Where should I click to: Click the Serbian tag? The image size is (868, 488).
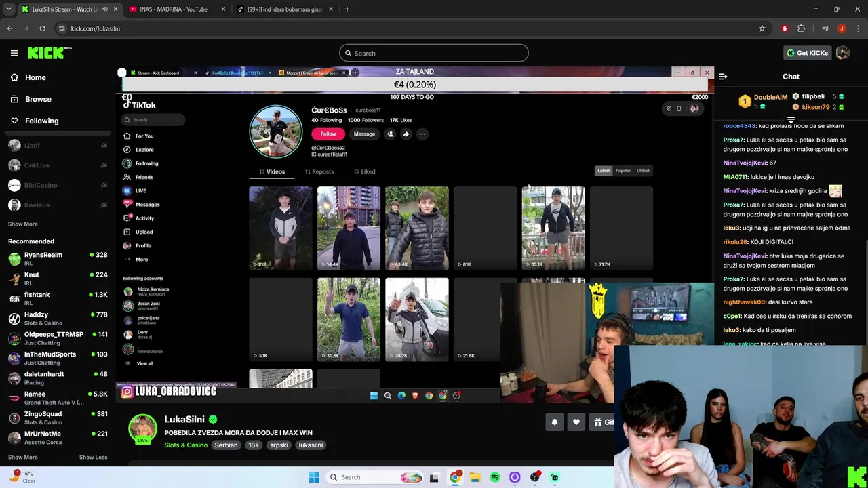(x=226, y=445)
